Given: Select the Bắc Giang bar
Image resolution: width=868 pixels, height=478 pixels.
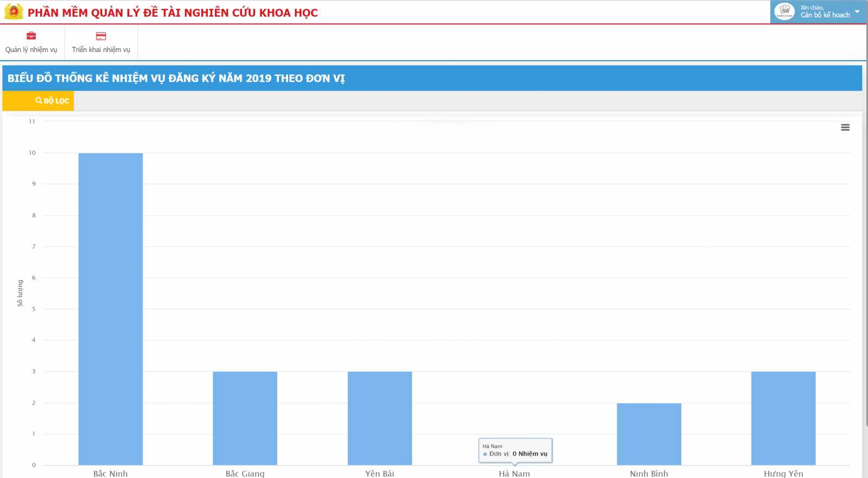Looking at the screenshot, I should (245, 418).
